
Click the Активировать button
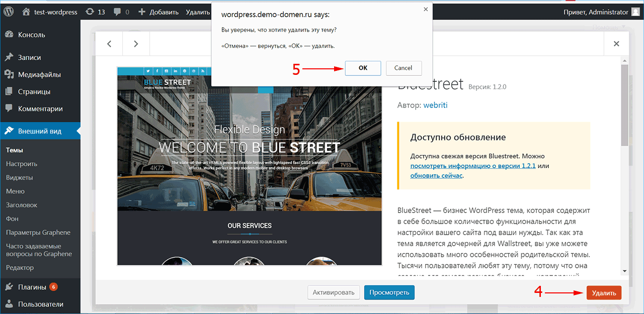(334, 292)
